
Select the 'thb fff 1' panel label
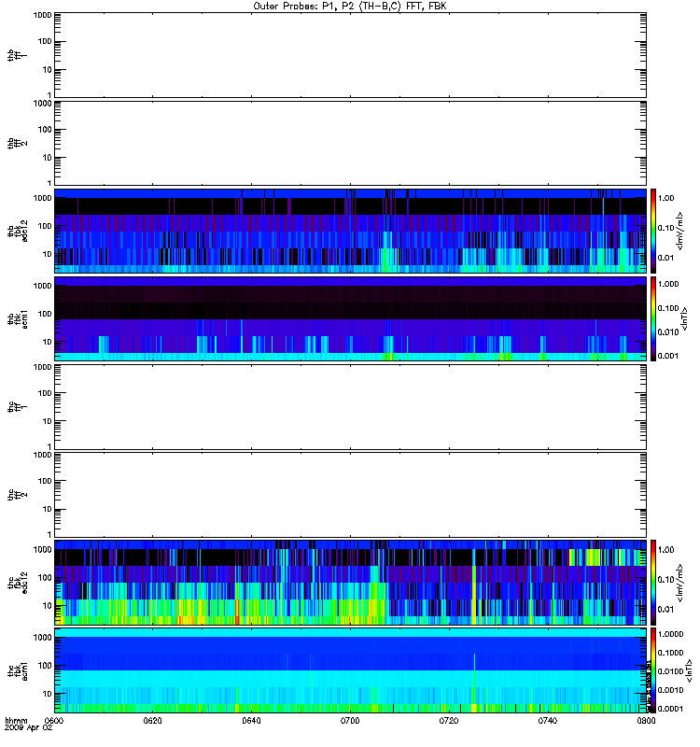click(17, 55)
